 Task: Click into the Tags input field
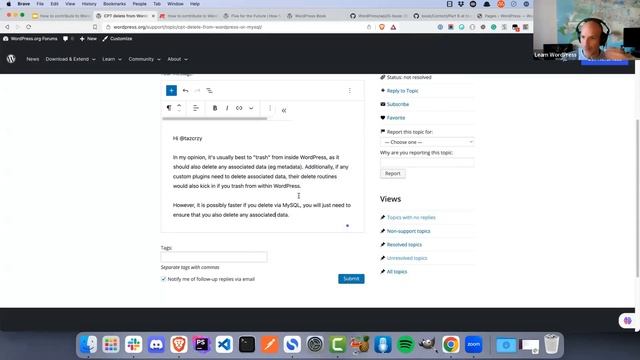pos(214,257)
